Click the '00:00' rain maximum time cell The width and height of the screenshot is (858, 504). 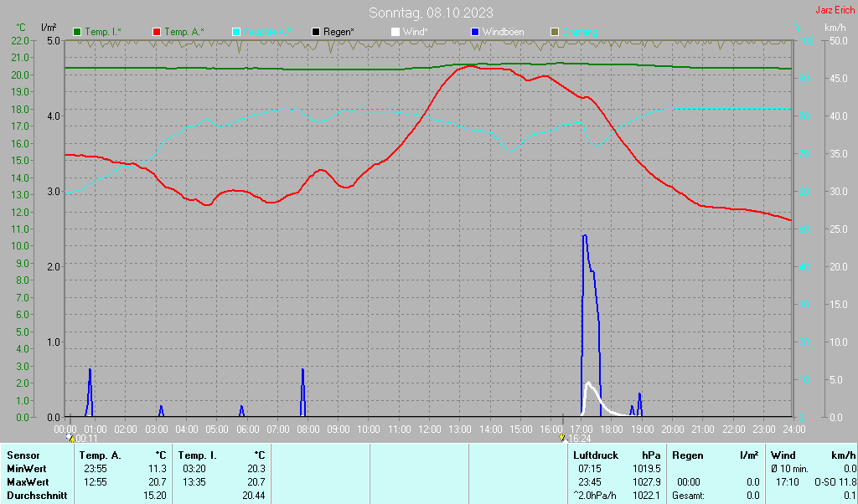689,483
